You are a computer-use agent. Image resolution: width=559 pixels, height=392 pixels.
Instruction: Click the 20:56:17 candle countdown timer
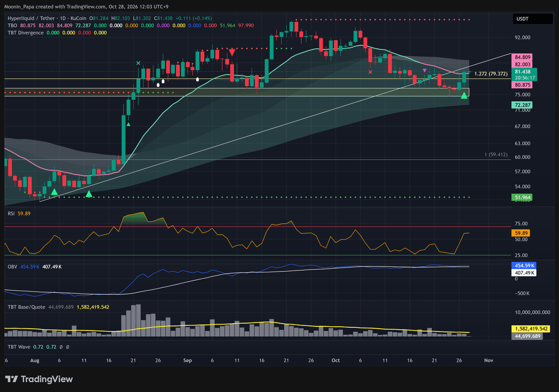524,78
